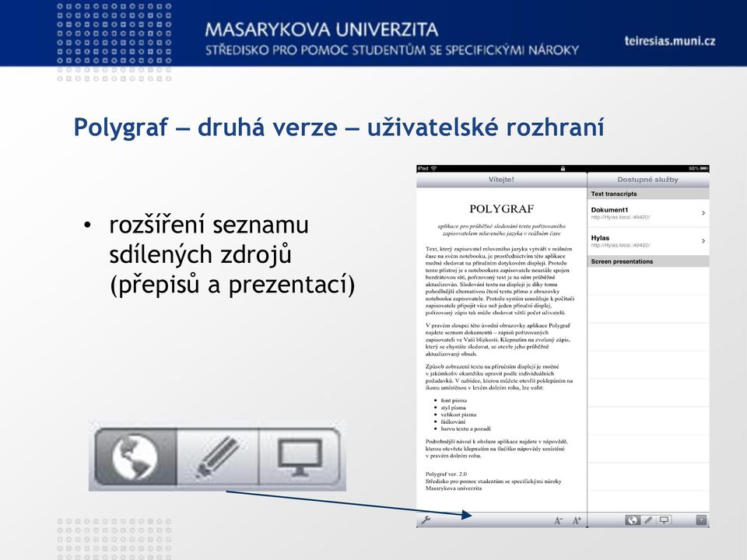Open help with the question mark button
This screenshot has width=747, height=560.
pyautogui.click(x=701, y=520)
